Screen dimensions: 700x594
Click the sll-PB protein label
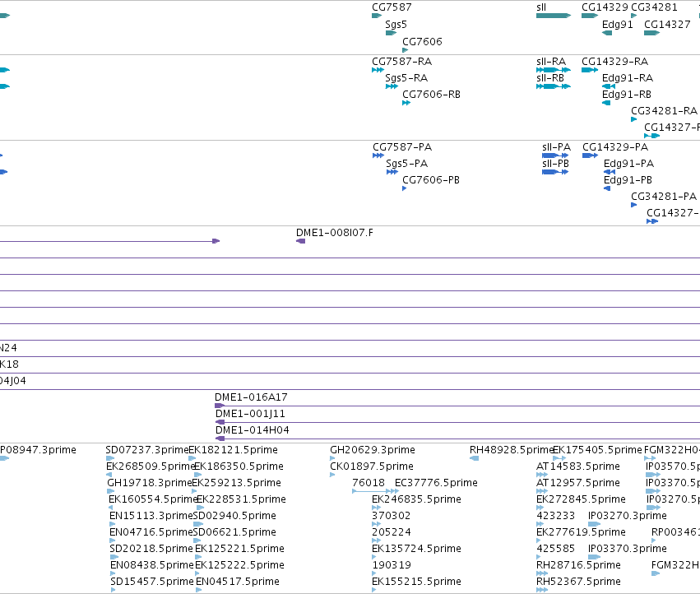coord(555,164)
